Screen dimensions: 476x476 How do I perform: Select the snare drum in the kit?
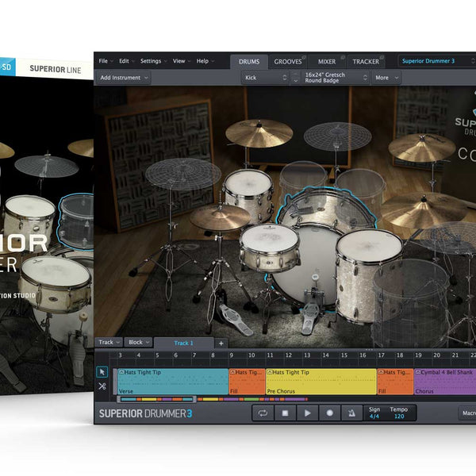(269, 247)
